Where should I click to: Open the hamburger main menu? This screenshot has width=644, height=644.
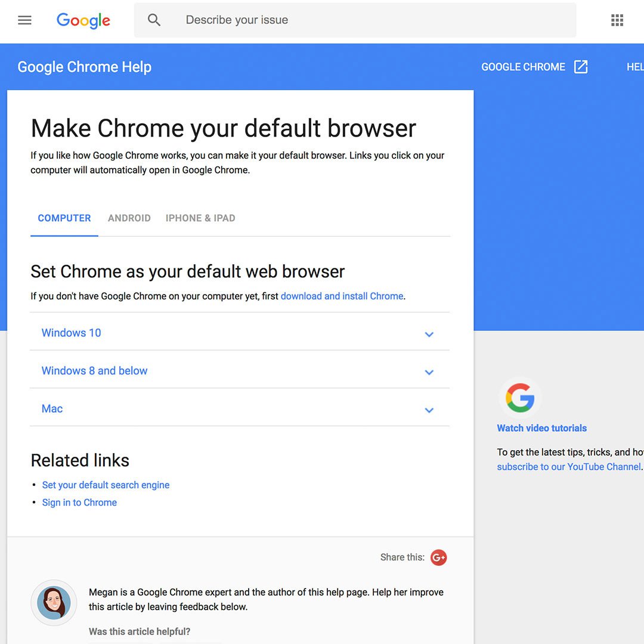[24, 20]
